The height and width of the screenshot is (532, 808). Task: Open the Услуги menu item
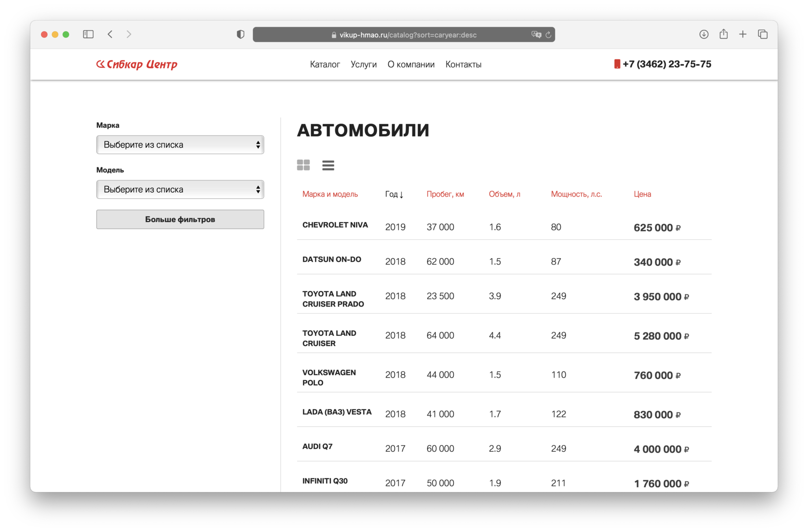click(x=364, y=64)
